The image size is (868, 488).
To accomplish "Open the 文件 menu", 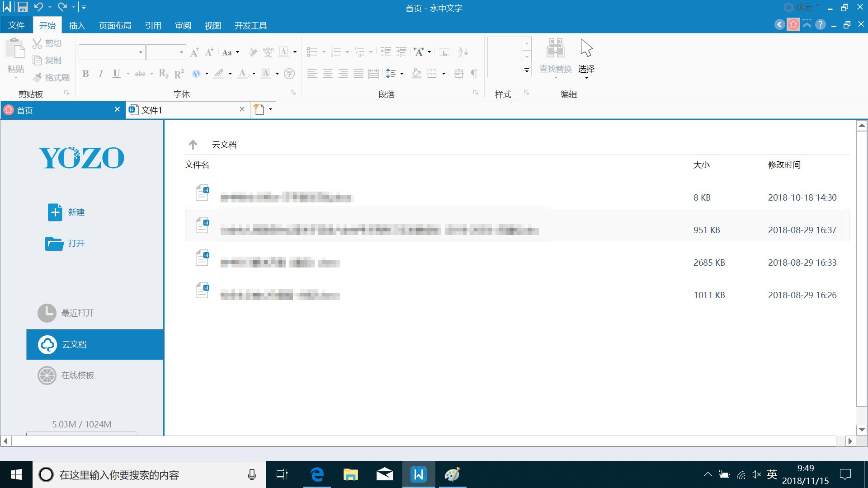I will tap(16, 25).
